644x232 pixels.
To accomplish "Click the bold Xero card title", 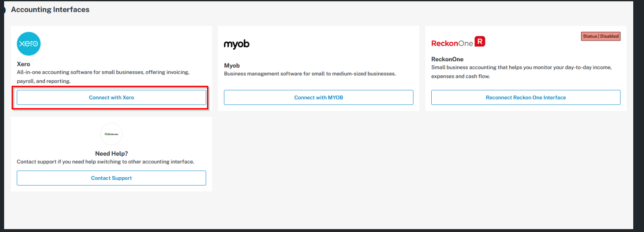I will [23, 64].
